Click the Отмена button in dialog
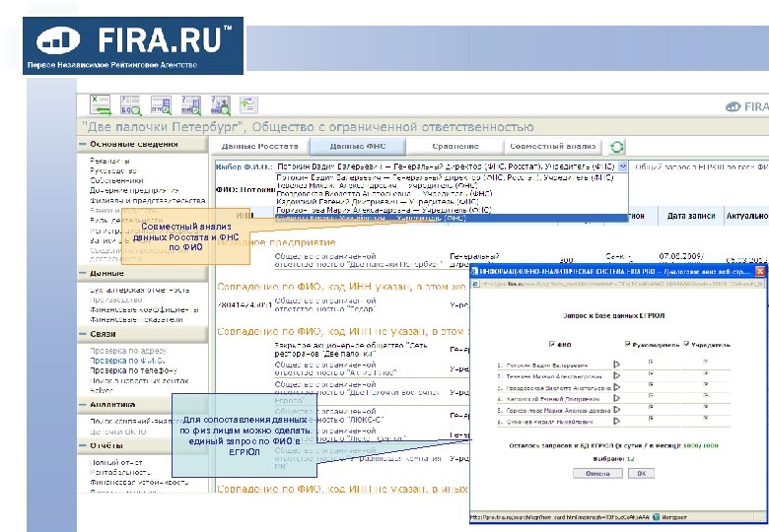 (x=597, y=474)
